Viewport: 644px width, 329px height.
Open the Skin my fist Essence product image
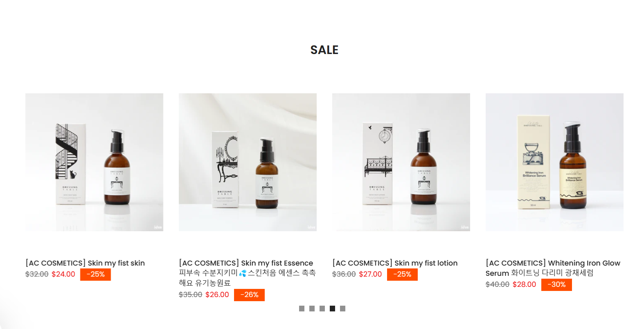248,162
